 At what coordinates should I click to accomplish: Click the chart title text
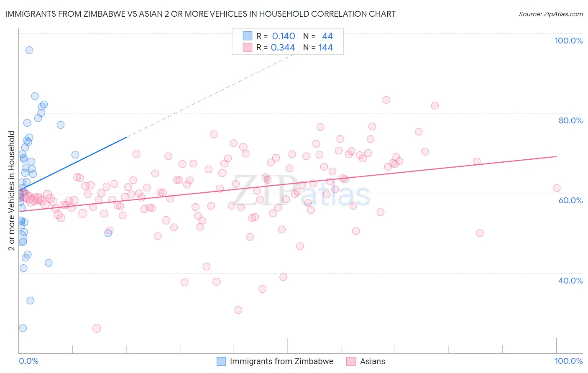pos(200,14)
